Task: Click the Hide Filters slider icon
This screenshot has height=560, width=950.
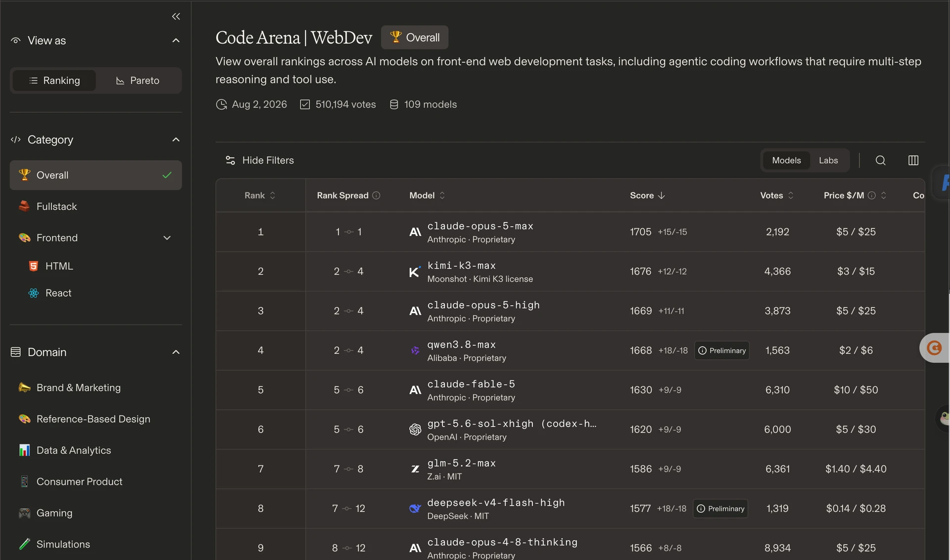Action: pos(230,160)
